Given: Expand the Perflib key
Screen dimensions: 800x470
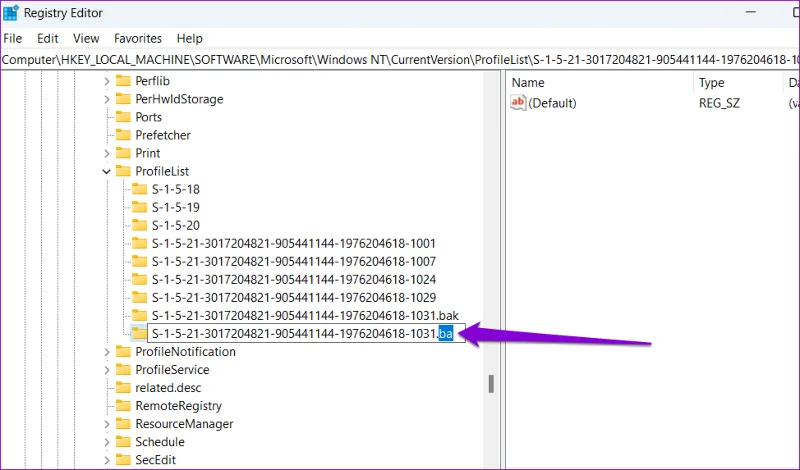Looking at the screenshot, I should [107, 81].
